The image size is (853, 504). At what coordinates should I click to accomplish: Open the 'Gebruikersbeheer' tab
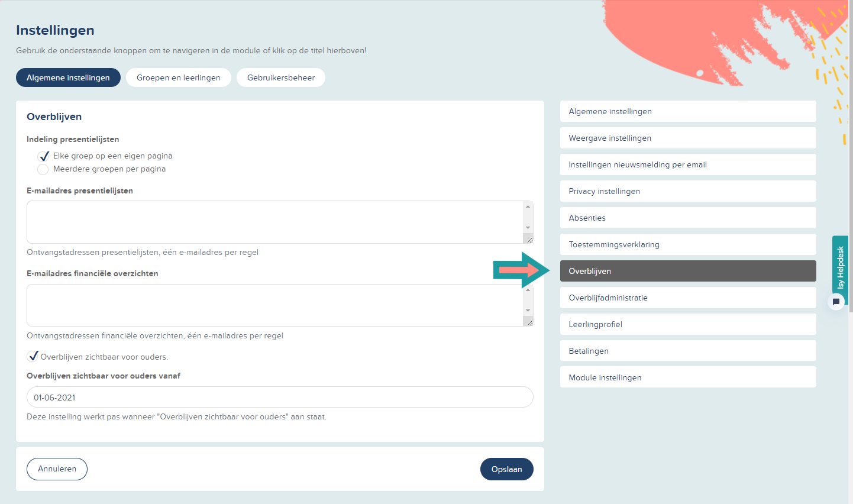coord(280,77)
